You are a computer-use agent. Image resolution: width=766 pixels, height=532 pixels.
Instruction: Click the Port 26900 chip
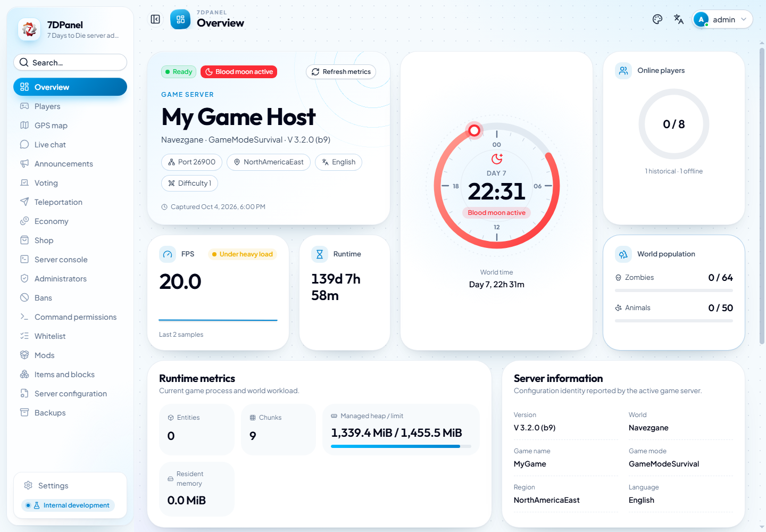[x=191, y=162]
